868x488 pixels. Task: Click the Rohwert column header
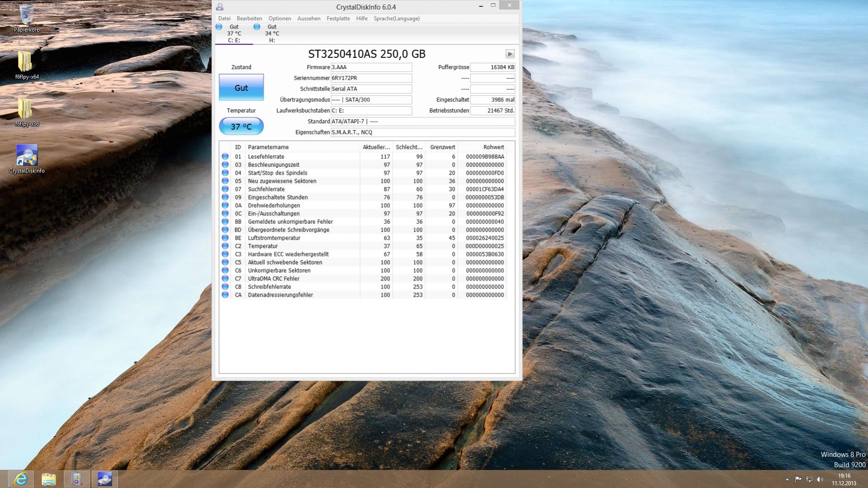482,147
